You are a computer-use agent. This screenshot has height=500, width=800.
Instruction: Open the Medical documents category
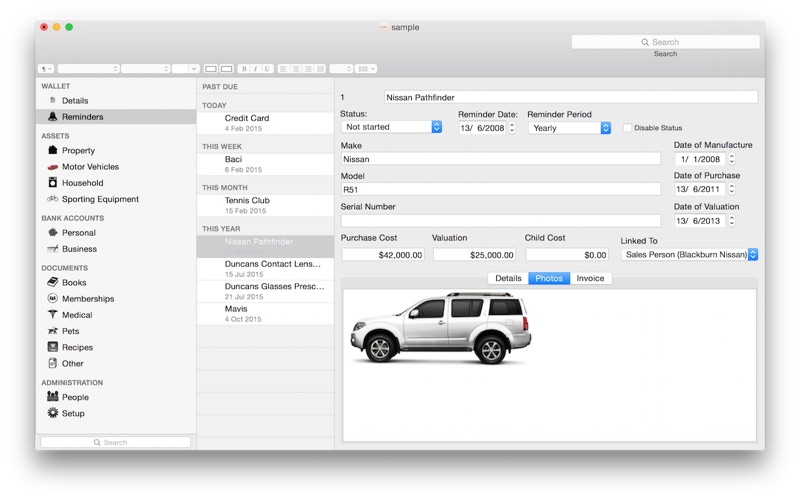[x=77, y=315]
